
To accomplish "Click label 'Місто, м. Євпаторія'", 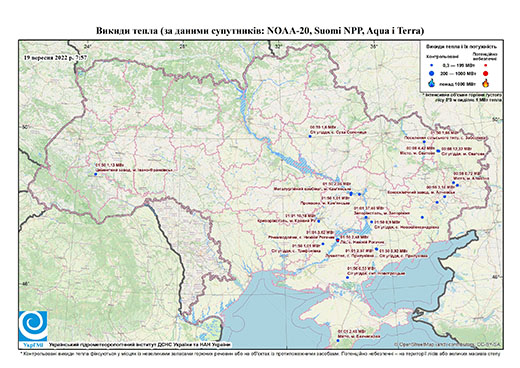I will click(359, 336).
